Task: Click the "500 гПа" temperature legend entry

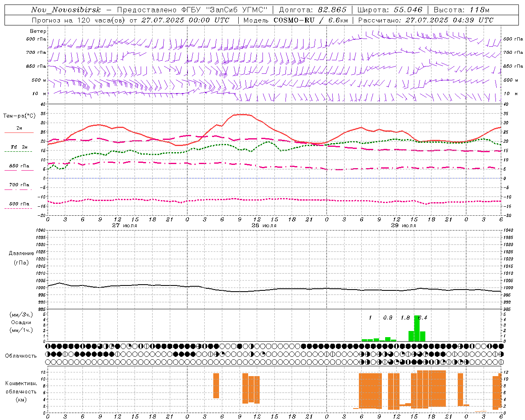Action: point(19,204)
